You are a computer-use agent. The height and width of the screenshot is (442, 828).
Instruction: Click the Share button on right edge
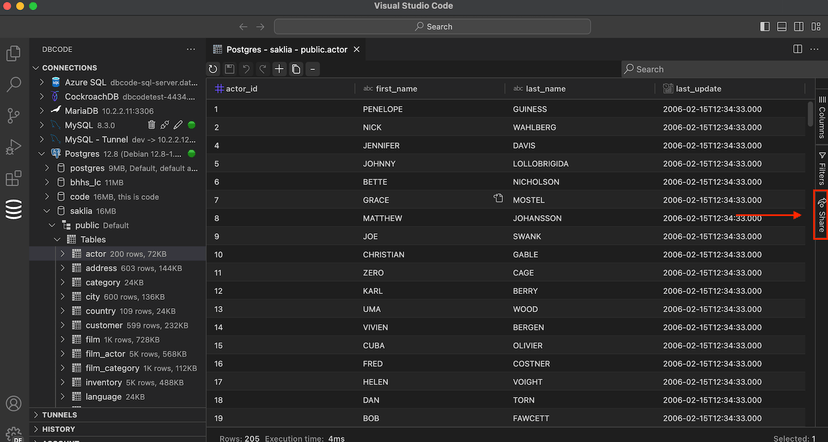coord(821,215)
